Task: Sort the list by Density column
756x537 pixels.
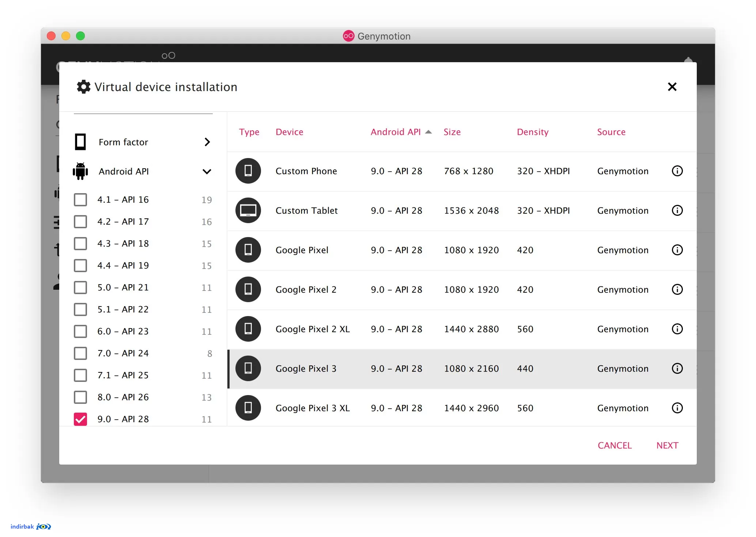Action: 533,132
